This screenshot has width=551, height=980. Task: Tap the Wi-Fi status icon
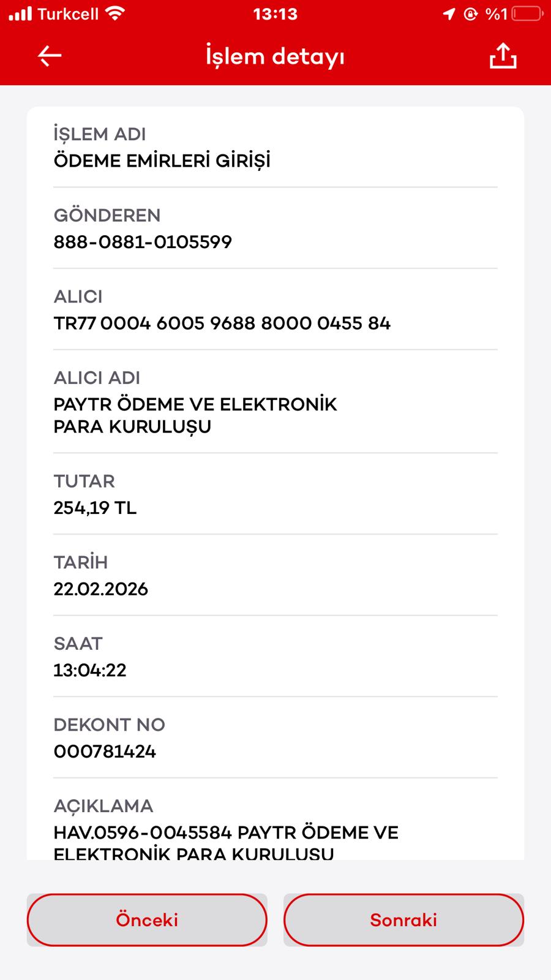coord(114,13)
